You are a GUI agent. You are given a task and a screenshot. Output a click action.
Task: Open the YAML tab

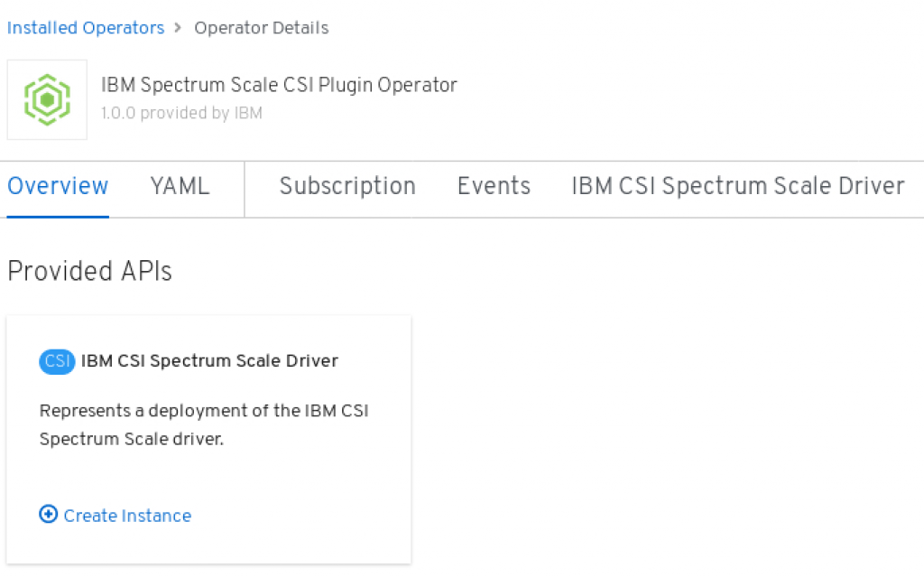click(x=180, y=186)
